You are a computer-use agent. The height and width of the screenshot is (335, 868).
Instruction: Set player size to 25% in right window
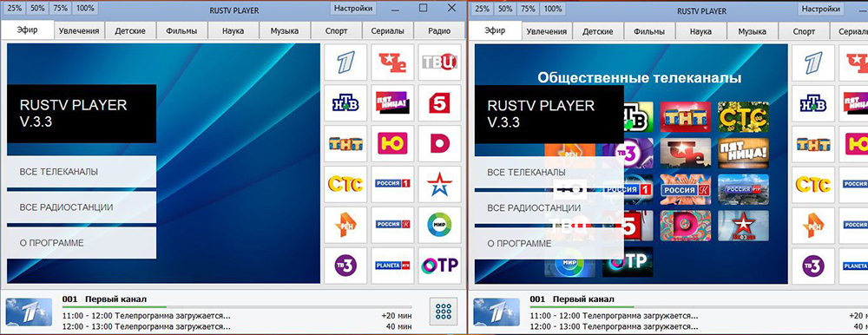point(482,9)
